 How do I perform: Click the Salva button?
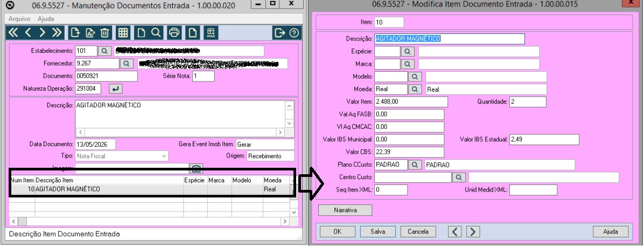[x=377, y=231]
